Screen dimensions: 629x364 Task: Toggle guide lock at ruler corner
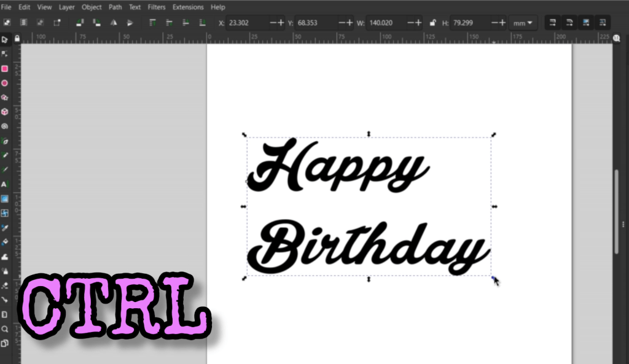(17, 38)
